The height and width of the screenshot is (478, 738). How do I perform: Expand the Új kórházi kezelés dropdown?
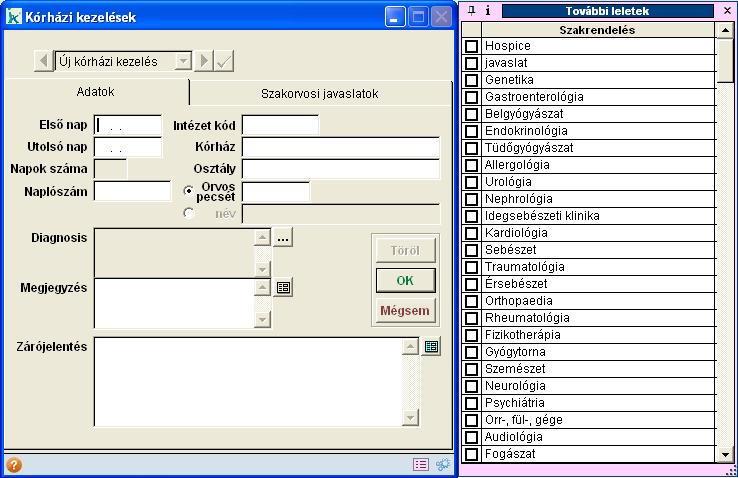pyautogui.click(x=182, y=61)
